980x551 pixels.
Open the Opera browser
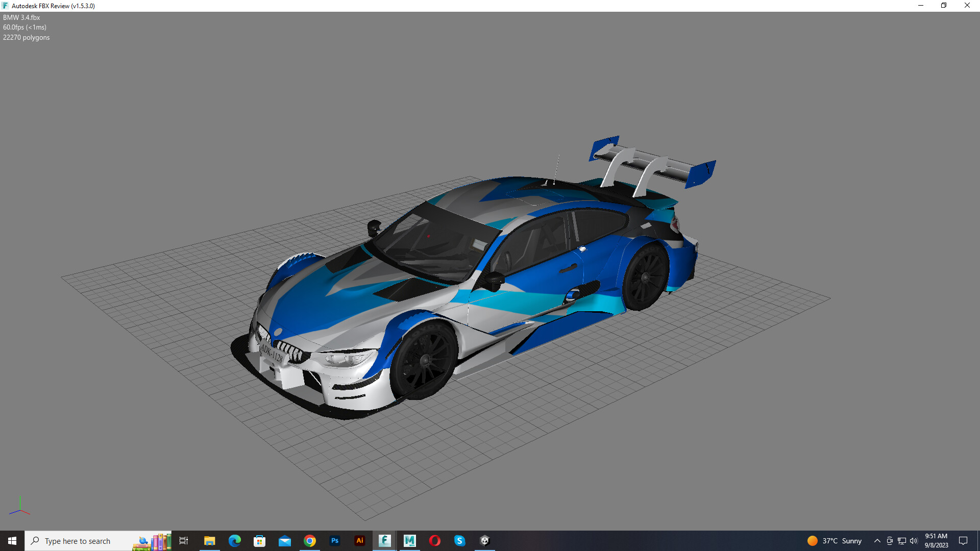pos(435,541)
